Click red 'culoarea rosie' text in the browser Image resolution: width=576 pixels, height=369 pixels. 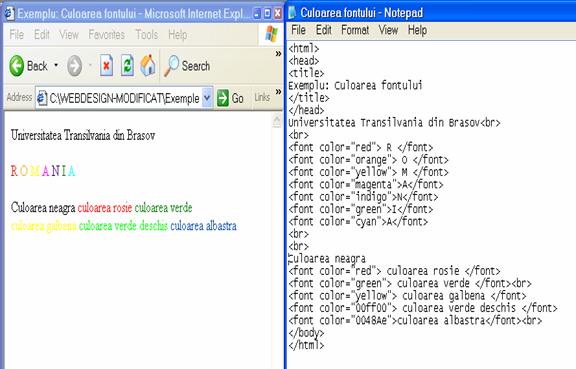click(x=105, y=208)
